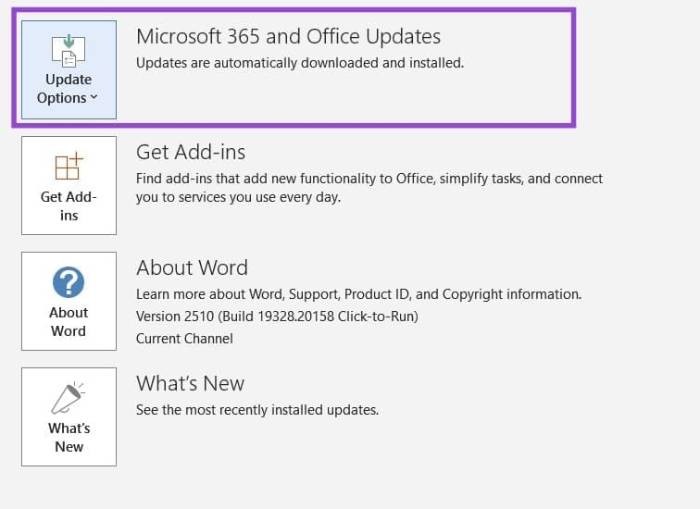Click the megaphone icon for What's New
The height and width of the screenshot is (509, 700).
[68, 398]
